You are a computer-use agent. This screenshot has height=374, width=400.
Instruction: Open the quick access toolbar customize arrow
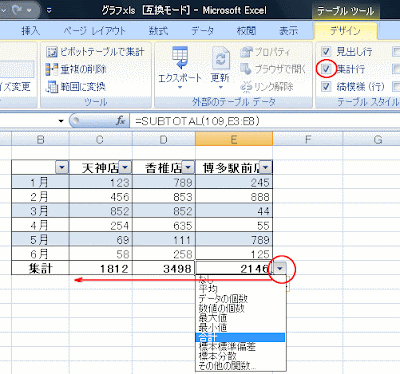coord(49,10)
